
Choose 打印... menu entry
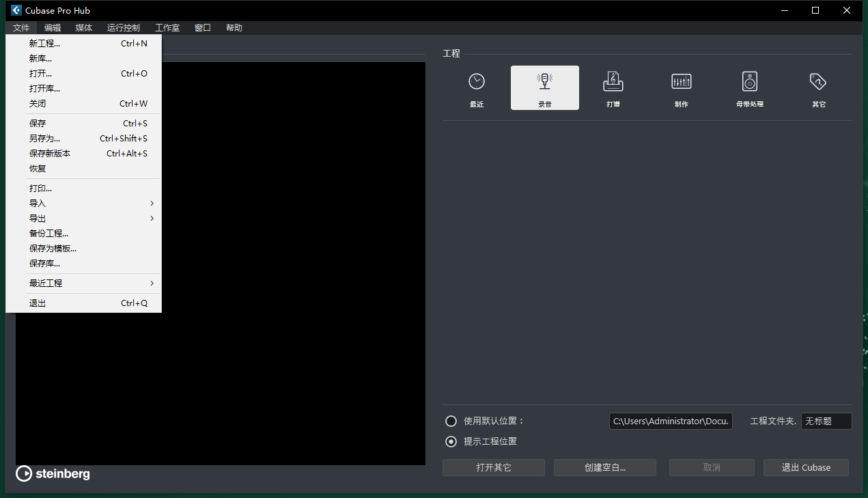tap(83, 189)
